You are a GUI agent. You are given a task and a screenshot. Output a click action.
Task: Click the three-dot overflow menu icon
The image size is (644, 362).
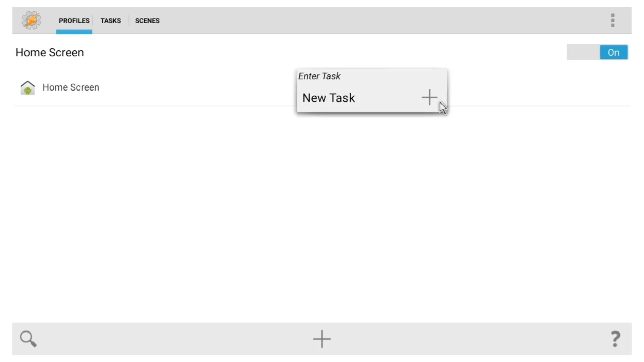tap(613, 20)
